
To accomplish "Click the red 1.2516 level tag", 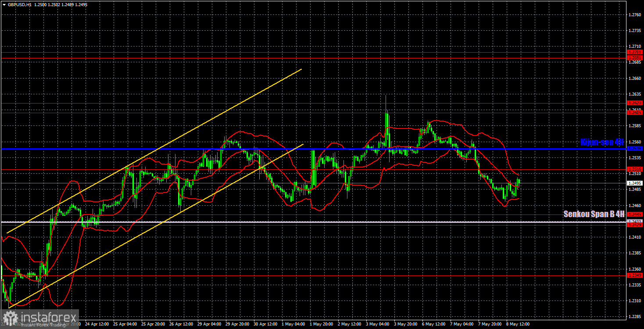I will click(634, 169).
